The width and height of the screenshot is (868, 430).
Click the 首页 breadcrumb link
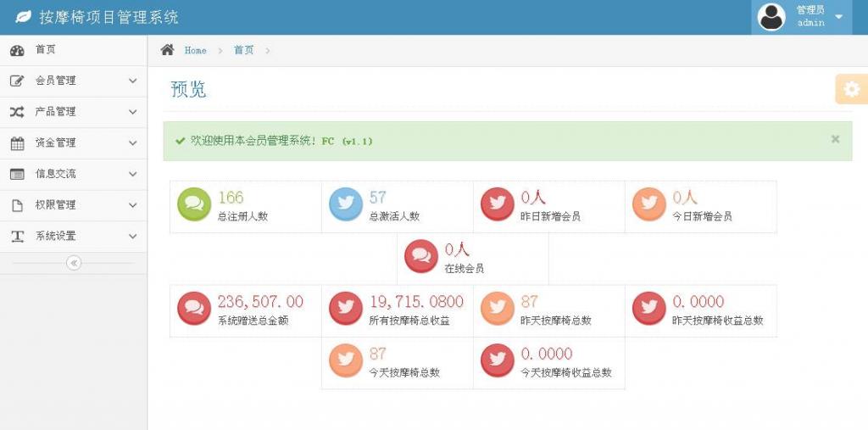tap(243, 51)
